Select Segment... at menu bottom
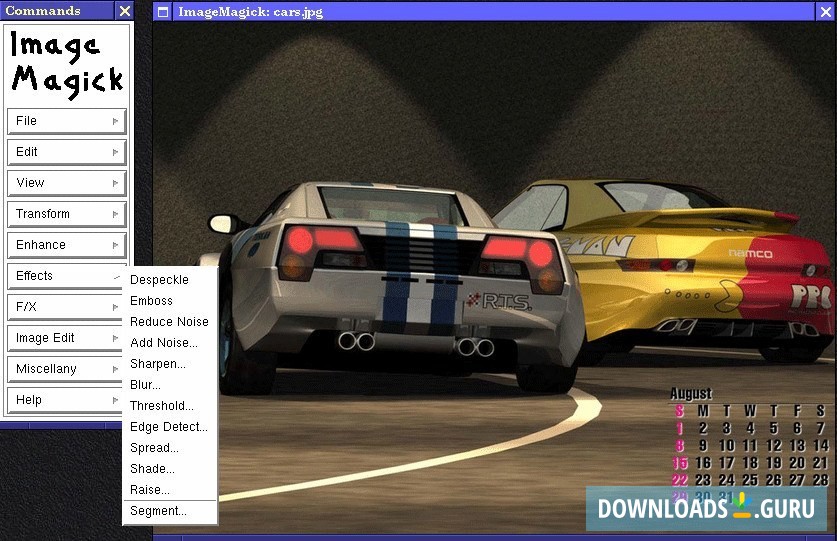 (159, 511)
